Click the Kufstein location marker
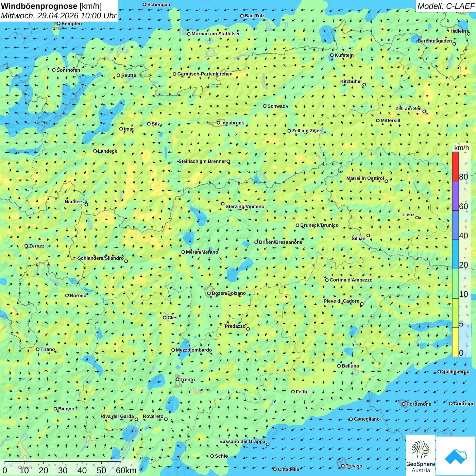The image size is (476, 476). [x=332, y=55]
